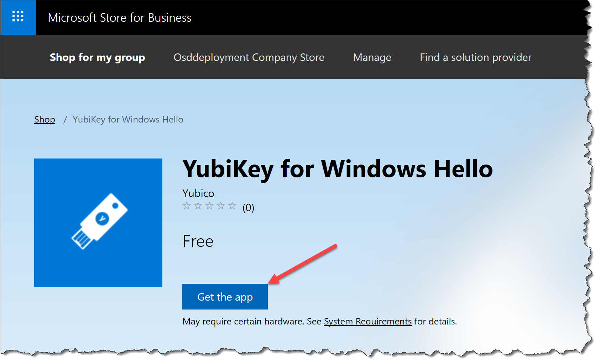
Task: Click the first rating star
Action: click(186, 206)
